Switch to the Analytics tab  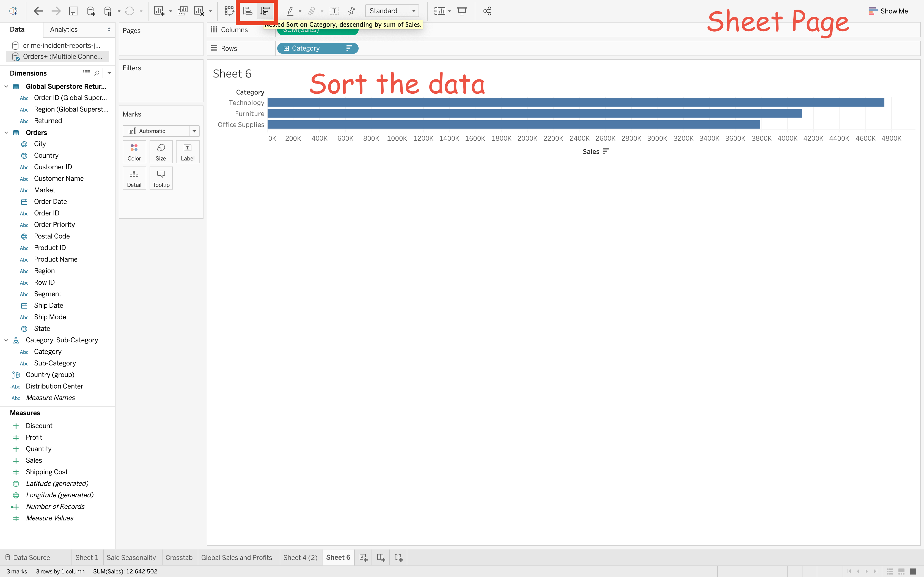pos(64,29)
